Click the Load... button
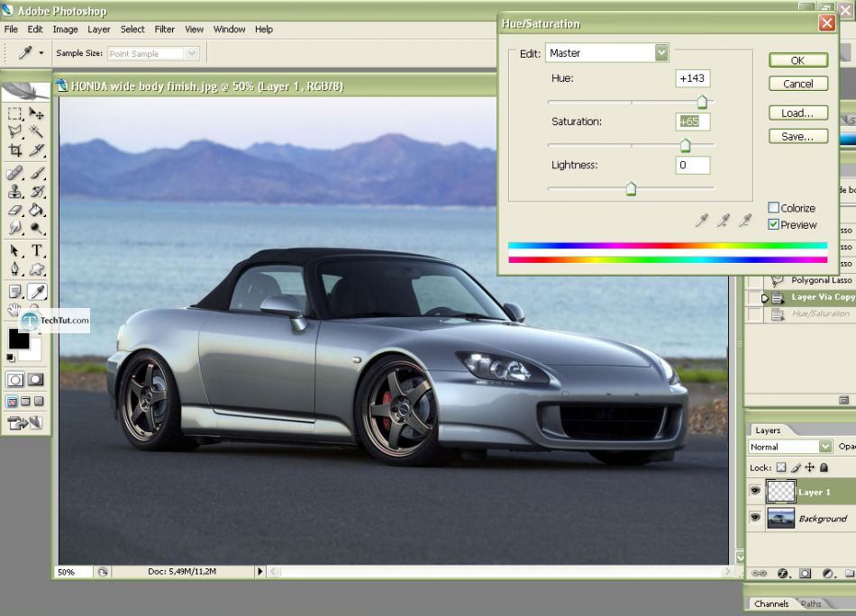This screenshot has height=616, width=856. pos(797,113)
